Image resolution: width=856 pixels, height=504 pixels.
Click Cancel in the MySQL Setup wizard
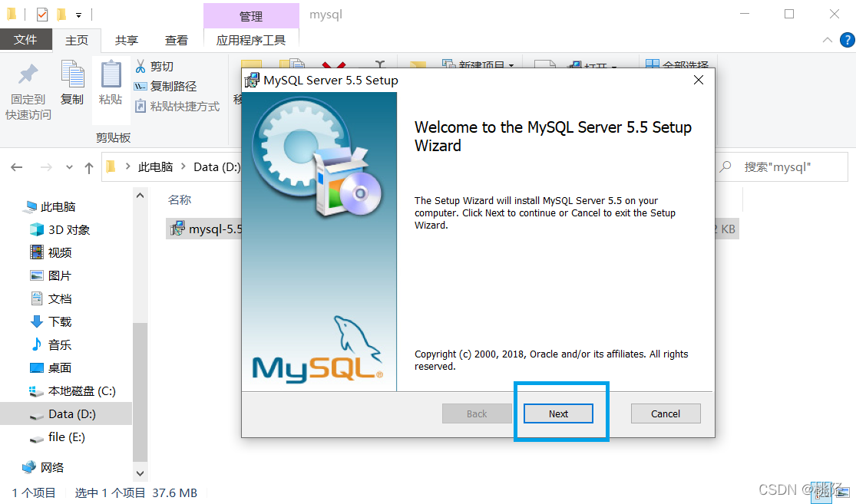(666, 413)
